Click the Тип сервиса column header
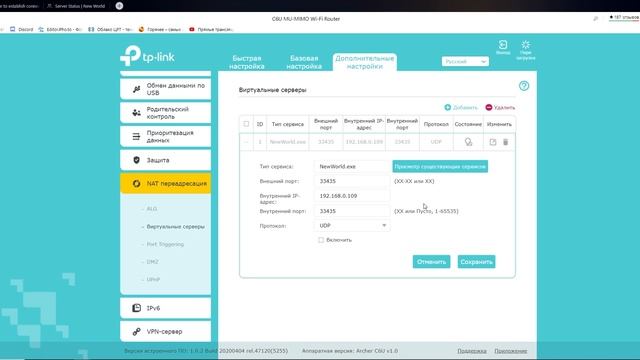Screen dimensions: 640x360 [x=288, y=124]
